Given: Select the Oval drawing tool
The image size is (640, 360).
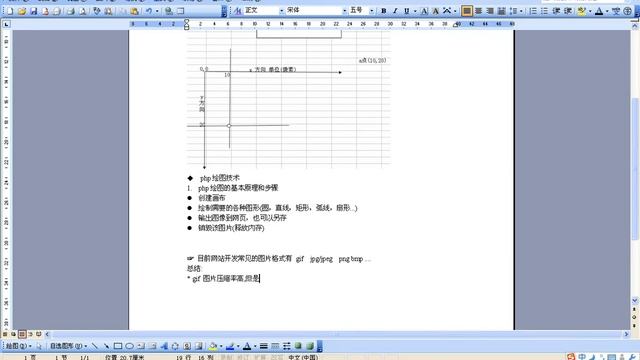Looking at the screenshot, I should (129, 346).
